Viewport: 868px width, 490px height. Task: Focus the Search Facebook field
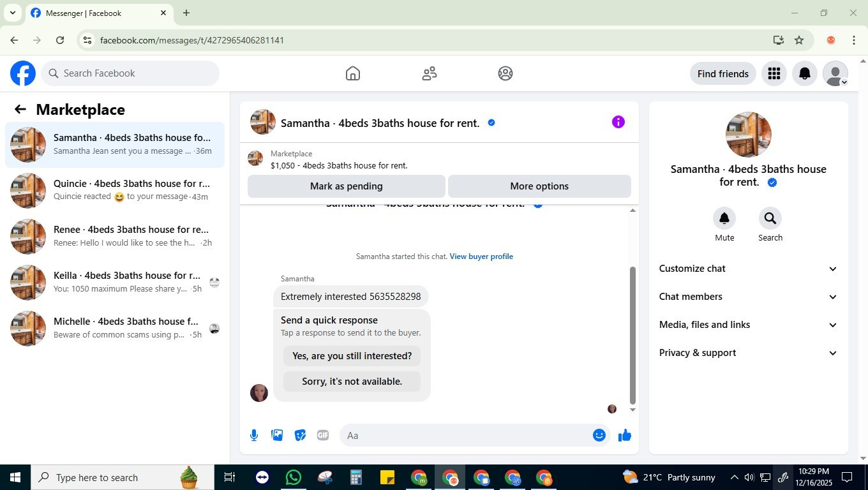coord(131,73)
